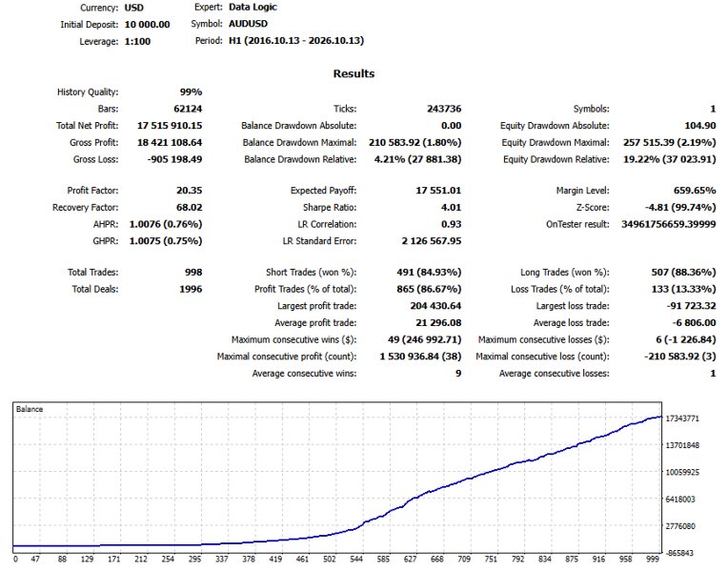
Task: Click OnTester result value 34961756659.39999
Action: (x=669, y=224)
